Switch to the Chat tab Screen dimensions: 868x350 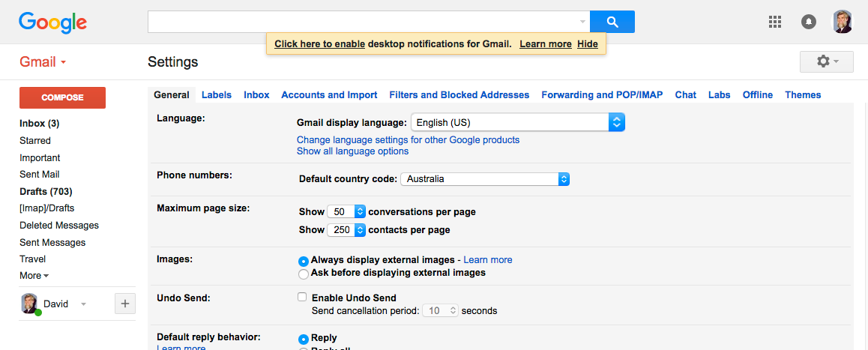pyautogui.click(x=685, y=94)
